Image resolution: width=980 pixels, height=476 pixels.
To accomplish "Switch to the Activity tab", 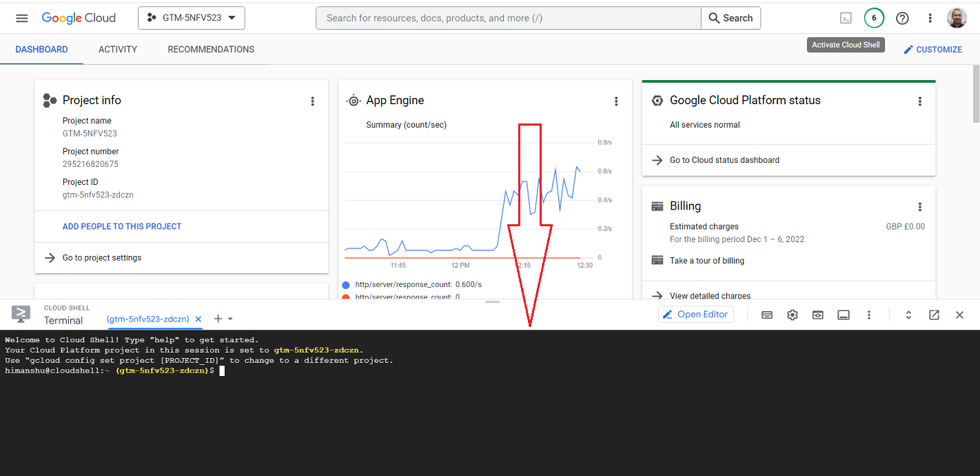I will tap(118, 50).
